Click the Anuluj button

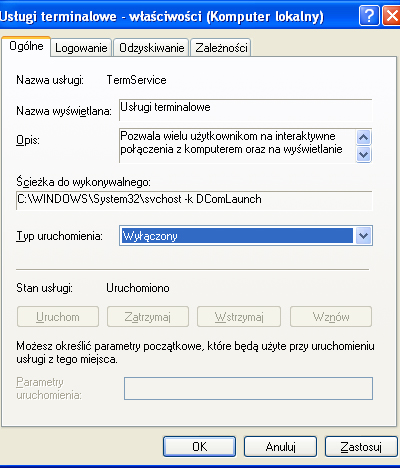click(280, 447)
